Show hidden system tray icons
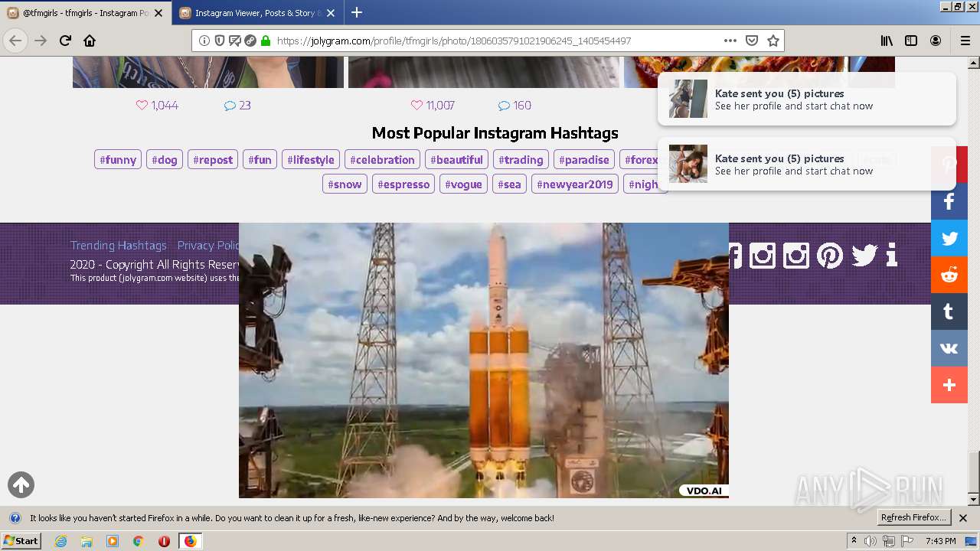Screen dimensions: 980x551 (x=854, y=541)
